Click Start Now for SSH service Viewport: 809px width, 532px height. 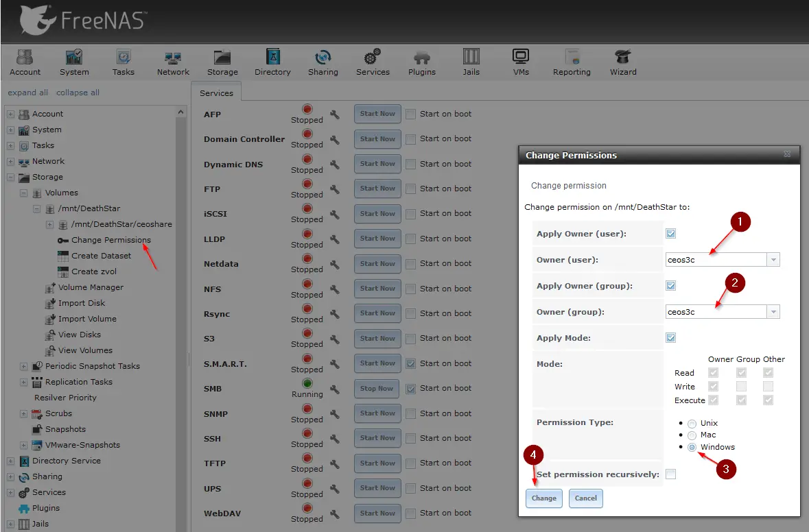point(377,437)
